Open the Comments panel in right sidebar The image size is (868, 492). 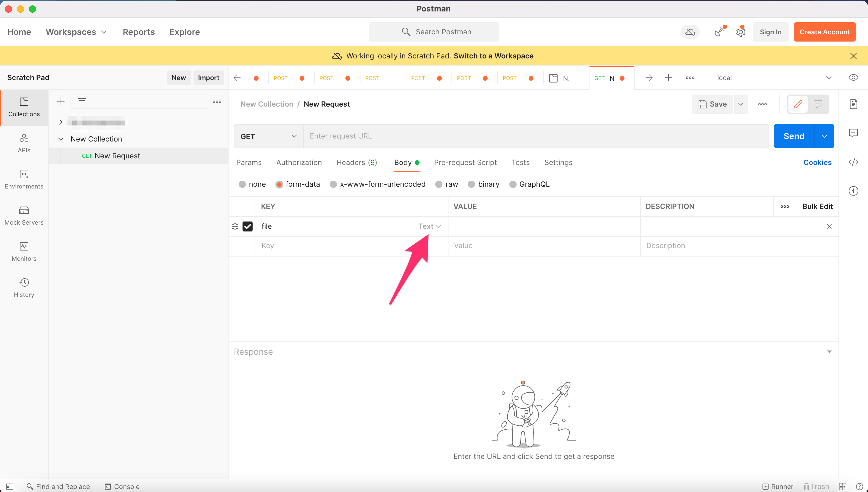(854, 132)
